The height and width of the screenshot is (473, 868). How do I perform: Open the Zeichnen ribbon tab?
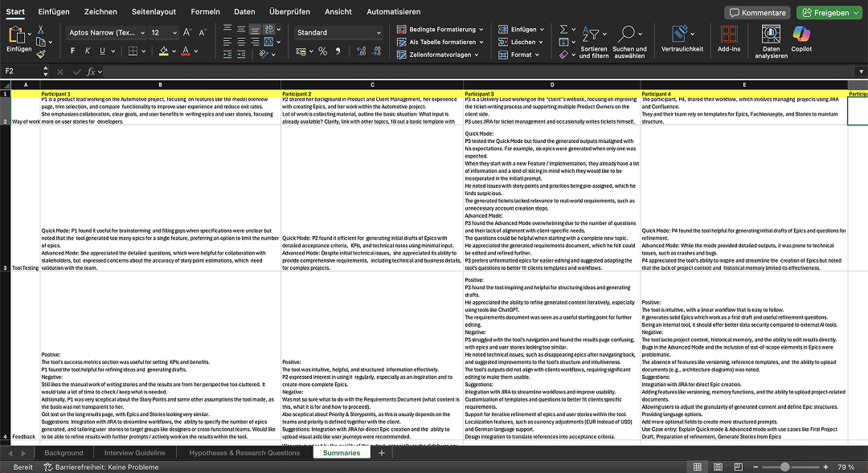(x=100, y=11)
